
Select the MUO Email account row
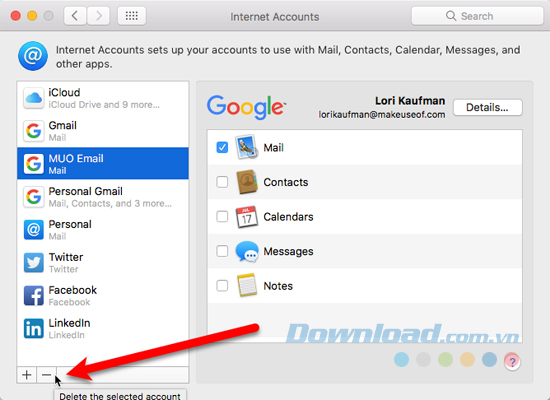[103, 164]
